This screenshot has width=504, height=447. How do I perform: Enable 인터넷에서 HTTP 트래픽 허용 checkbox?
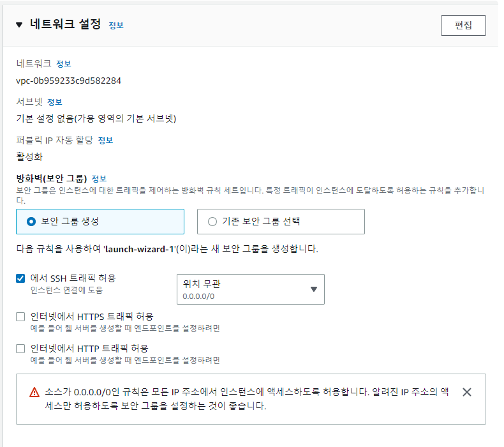coord(20,349)
